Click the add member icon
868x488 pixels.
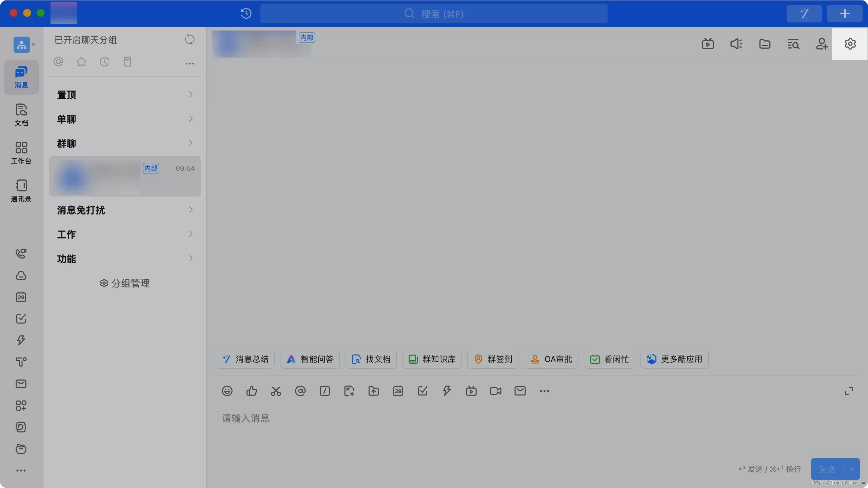point(822,44)
